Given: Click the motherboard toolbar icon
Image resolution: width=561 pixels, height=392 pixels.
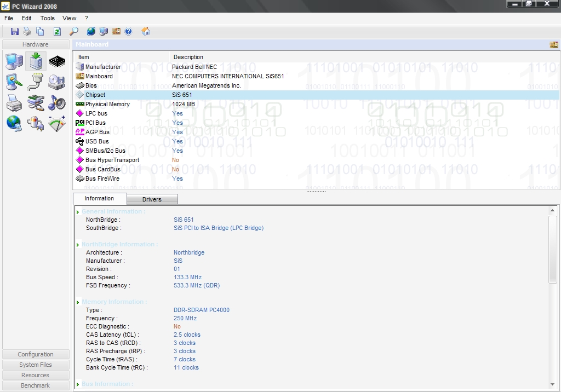Looking at the screenshot, I should pos(116,31).
